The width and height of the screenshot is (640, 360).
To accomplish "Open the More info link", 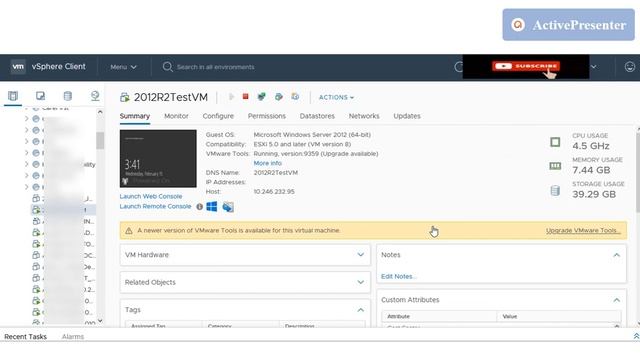I will (x=267, y=163).
